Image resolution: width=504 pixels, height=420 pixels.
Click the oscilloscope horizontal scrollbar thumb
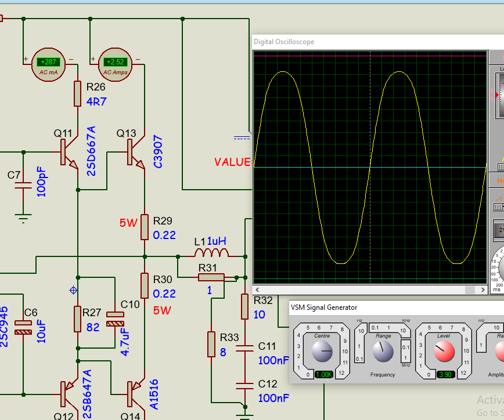(x=470, y=289)
